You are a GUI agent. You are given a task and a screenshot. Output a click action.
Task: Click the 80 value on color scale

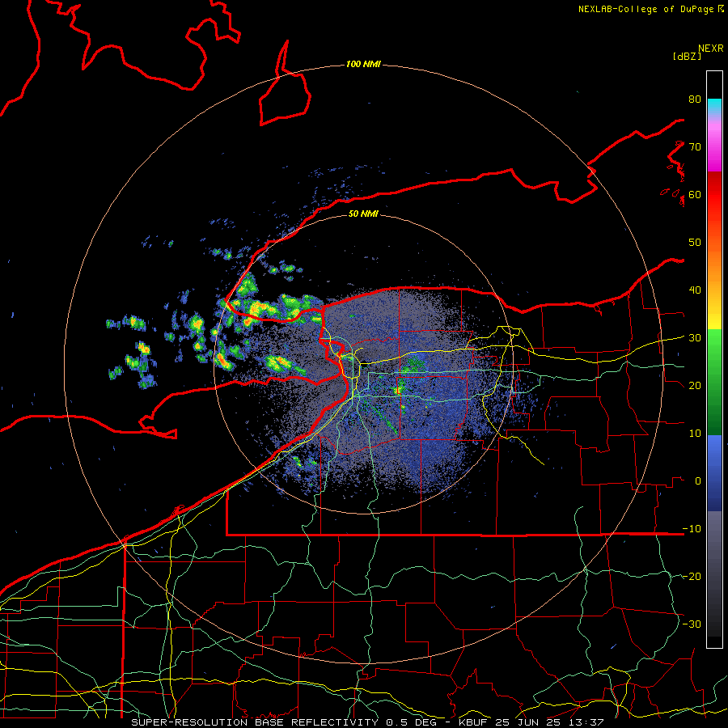pos(695,99)
